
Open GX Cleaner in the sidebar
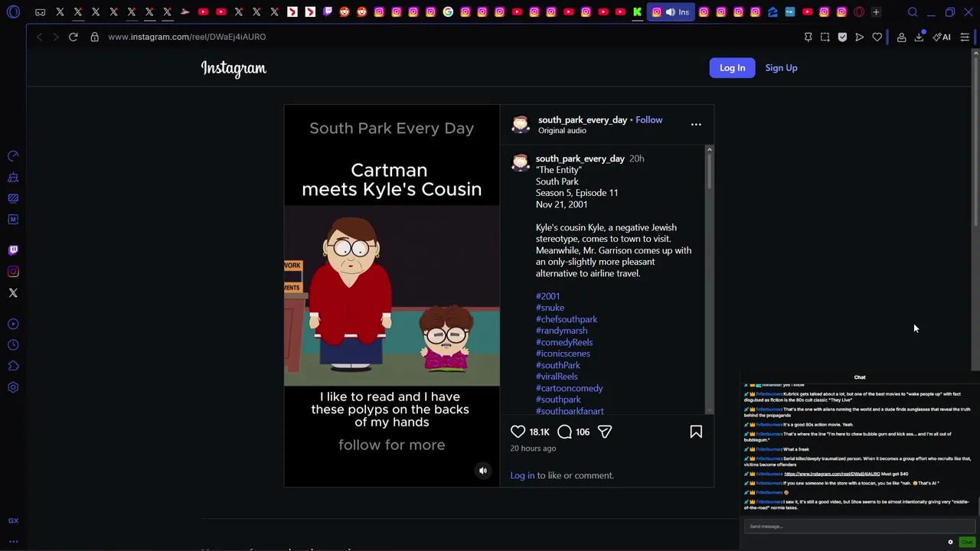point(13,178)
